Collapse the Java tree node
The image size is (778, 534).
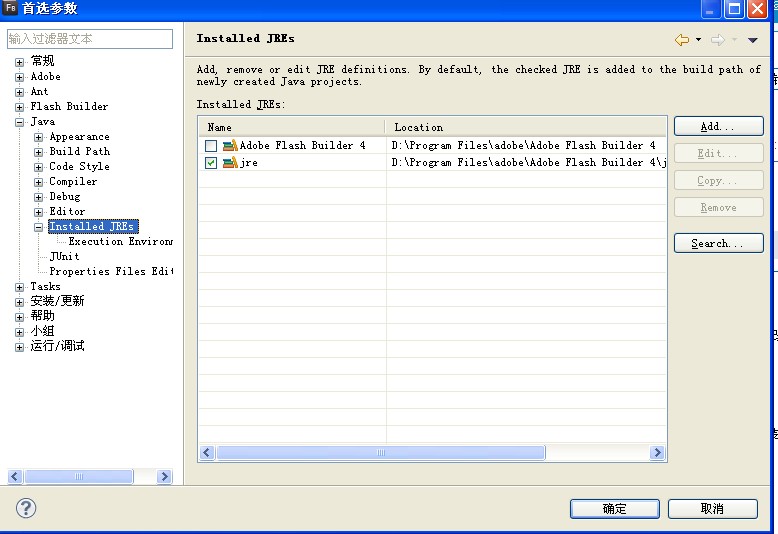(19, 122)
